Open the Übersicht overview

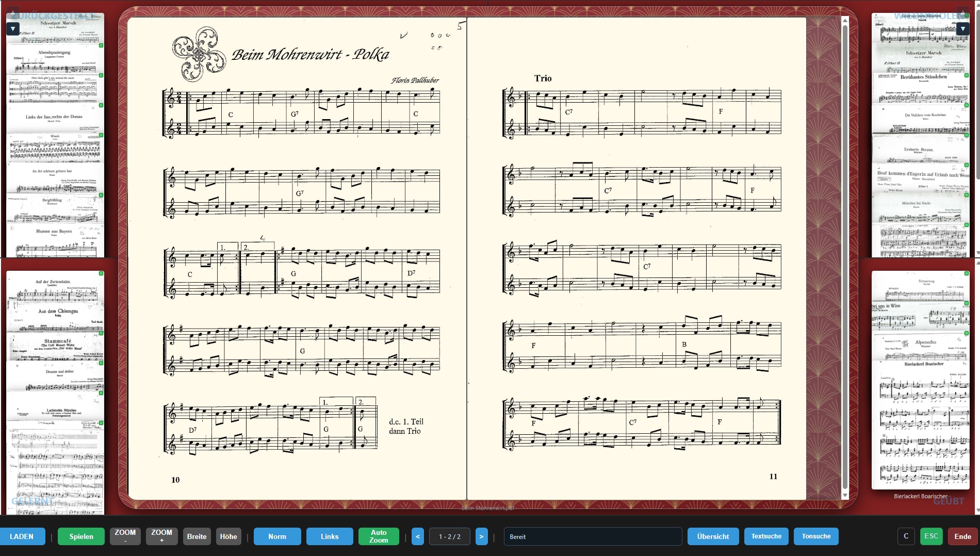click(713, 536)
